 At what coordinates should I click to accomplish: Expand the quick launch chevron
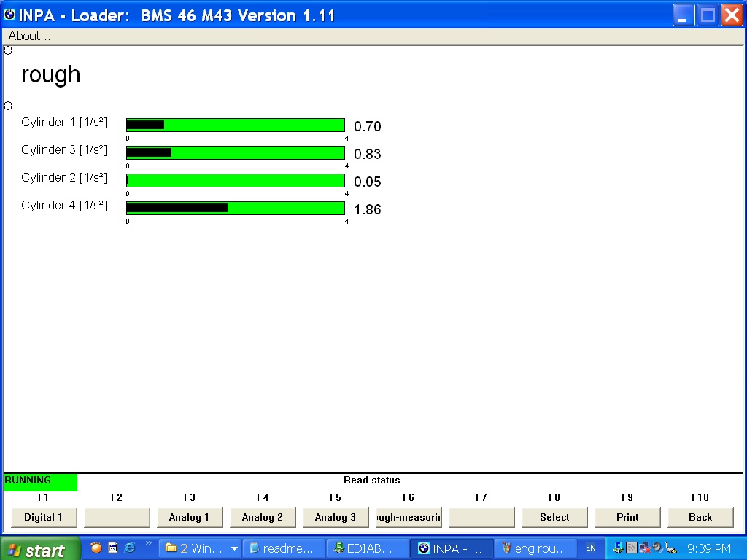(x=148, y=543)
